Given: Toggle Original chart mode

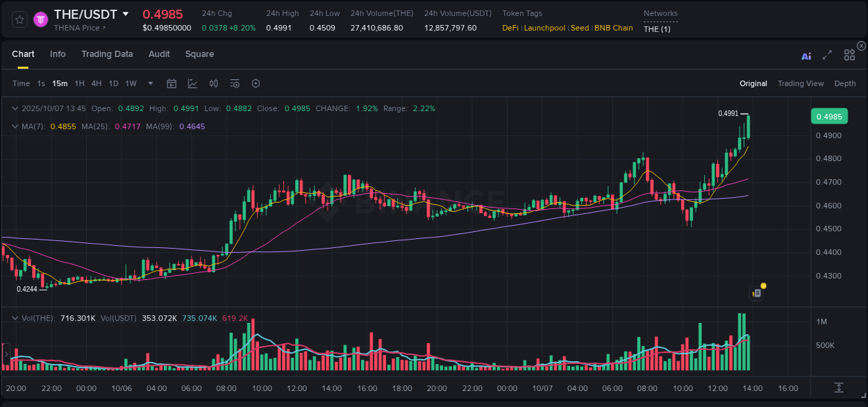Looking at the screenshot, I should click(x=753, y=83).
